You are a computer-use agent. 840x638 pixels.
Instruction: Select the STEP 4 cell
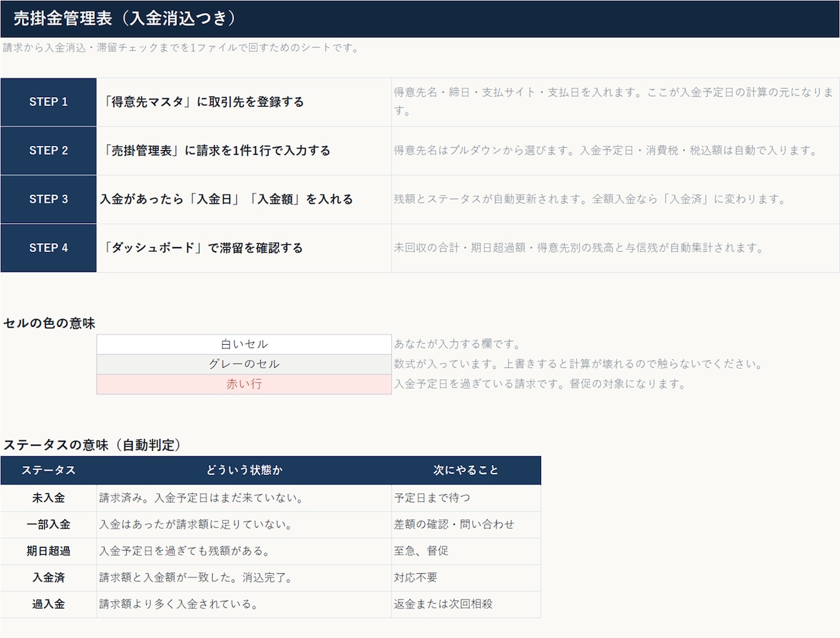point(48,248)
